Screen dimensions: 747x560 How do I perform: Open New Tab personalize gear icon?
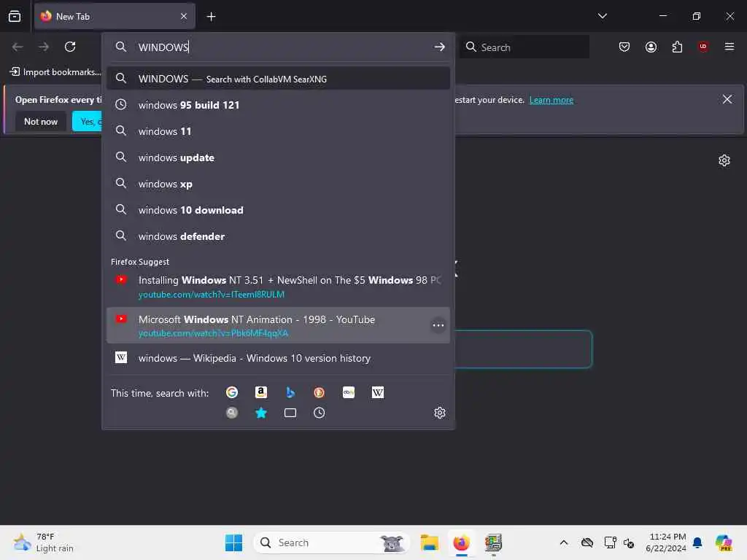click(x=724, y=160)
